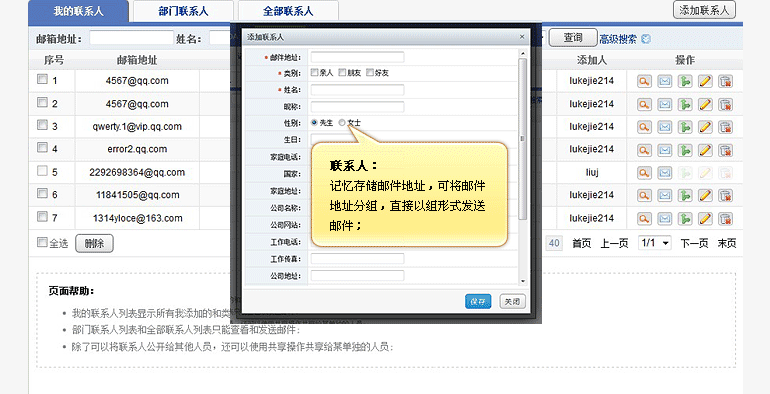Send mail to contact number 1

[x=664, y=81]
